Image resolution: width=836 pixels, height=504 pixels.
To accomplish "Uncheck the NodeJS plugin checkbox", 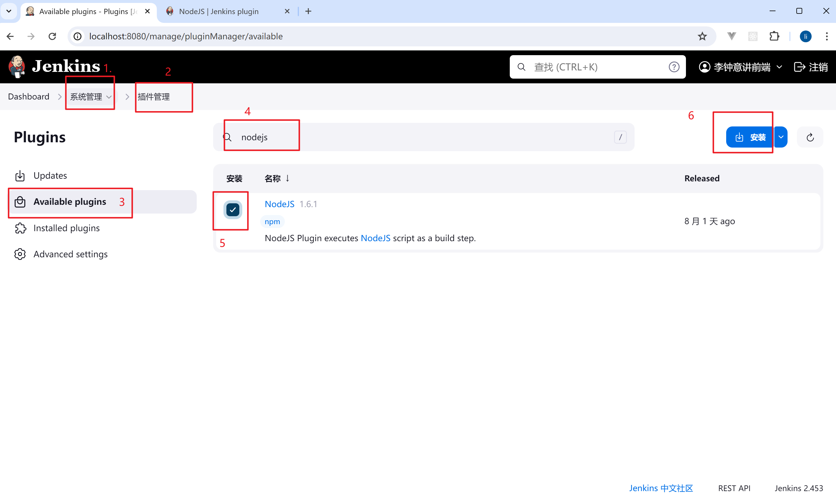I will pos(233,210).
